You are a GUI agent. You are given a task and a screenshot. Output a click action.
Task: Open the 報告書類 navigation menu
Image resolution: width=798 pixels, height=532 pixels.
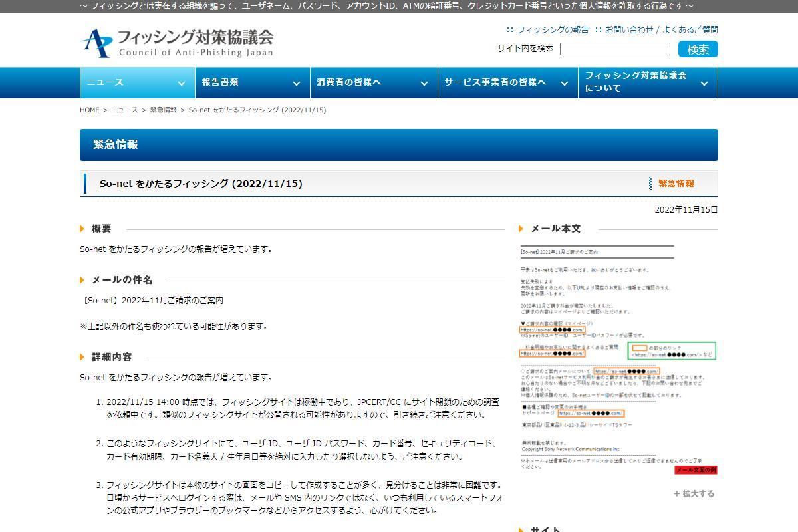tap(253, 83)
